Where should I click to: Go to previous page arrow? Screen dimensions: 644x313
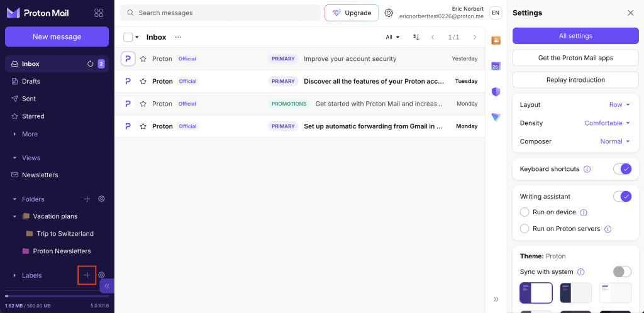[433, 37]
